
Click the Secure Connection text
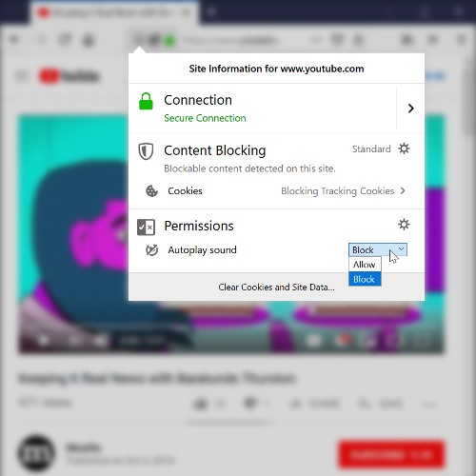point(205,118)
